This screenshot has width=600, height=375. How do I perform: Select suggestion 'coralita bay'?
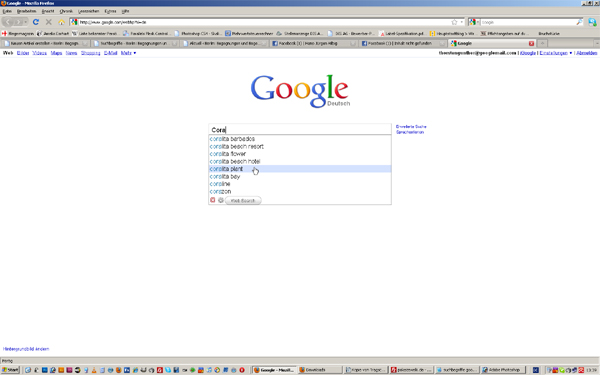(300, 176)
